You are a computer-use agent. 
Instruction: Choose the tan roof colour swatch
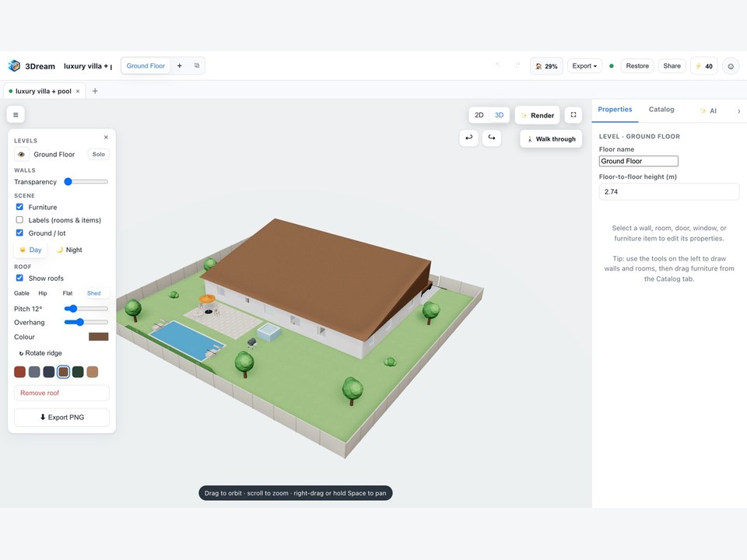click(93, 372)
